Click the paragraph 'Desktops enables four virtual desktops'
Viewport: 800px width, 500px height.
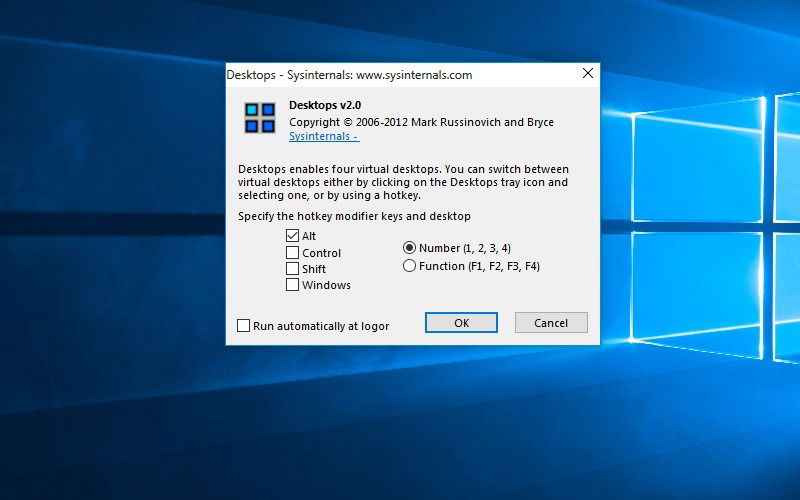click(x=403, y=182)
